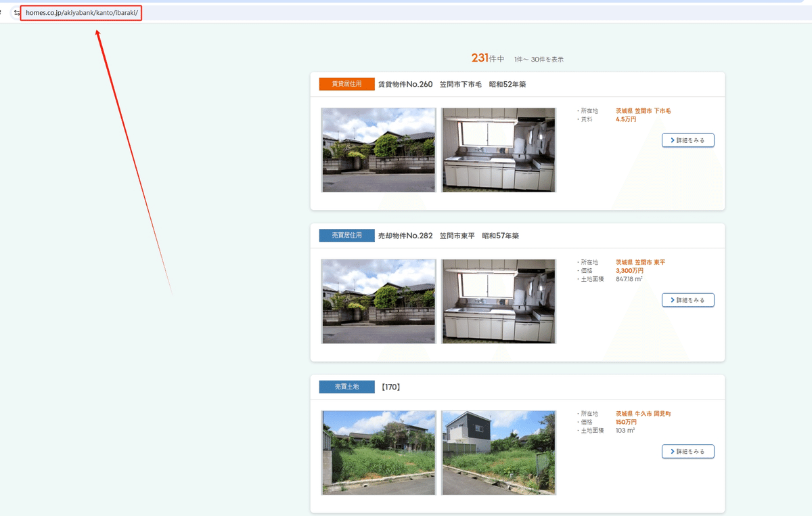Open house exterior photo of No.260
The height and width of the screenshot is (516, 812).
[378, 150]
